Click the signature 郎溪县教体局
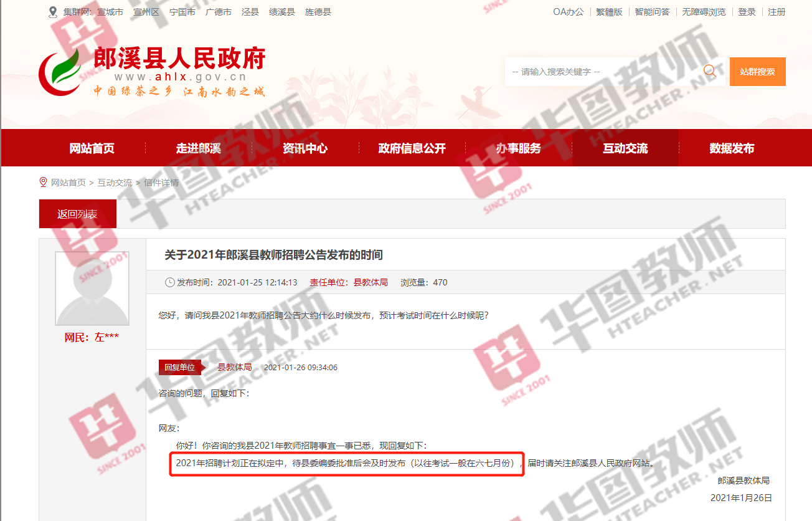The width and height of the screenshot is (812, 521). point(744,480)
